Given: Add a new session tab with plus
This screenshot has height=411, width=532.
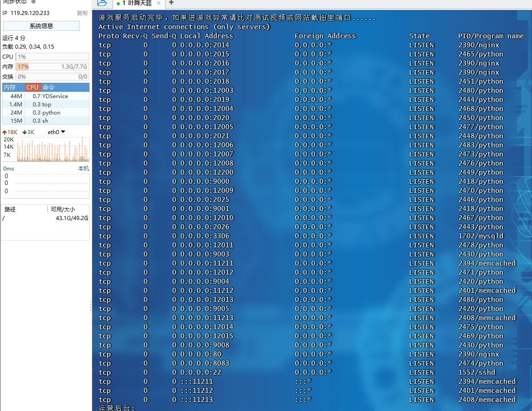Looking at the screenshot, I should pos(171,3).
